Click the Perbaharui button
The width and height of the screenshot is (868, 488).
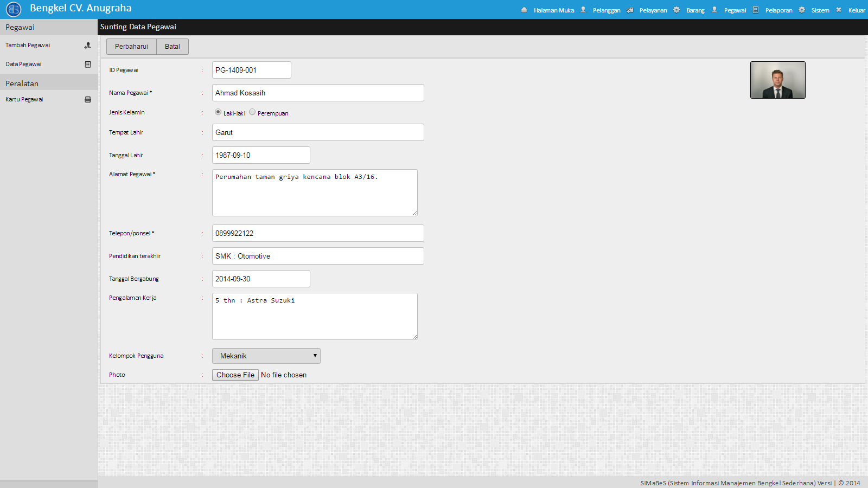tap(131, 47)
